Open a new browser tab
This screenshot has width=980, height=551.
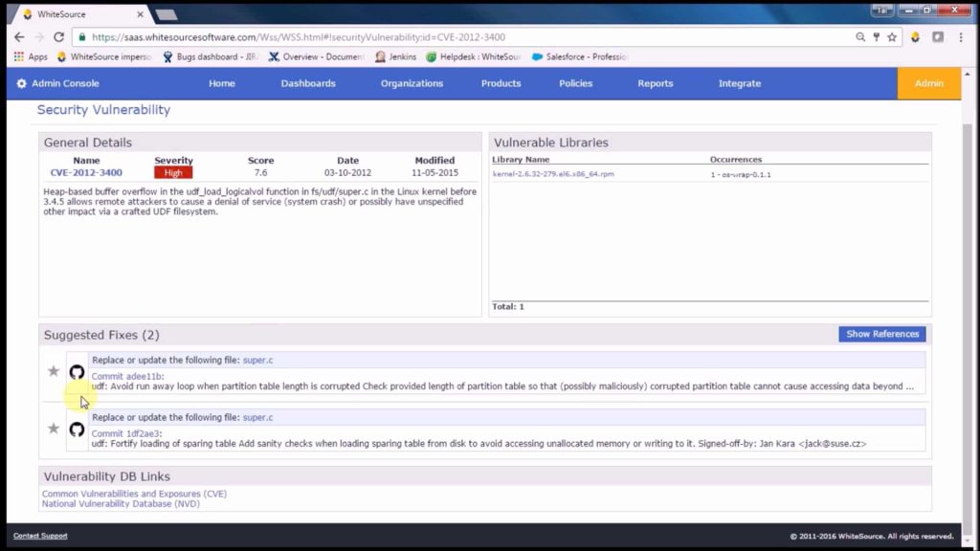pyautogui.click(x=167, y=14)
